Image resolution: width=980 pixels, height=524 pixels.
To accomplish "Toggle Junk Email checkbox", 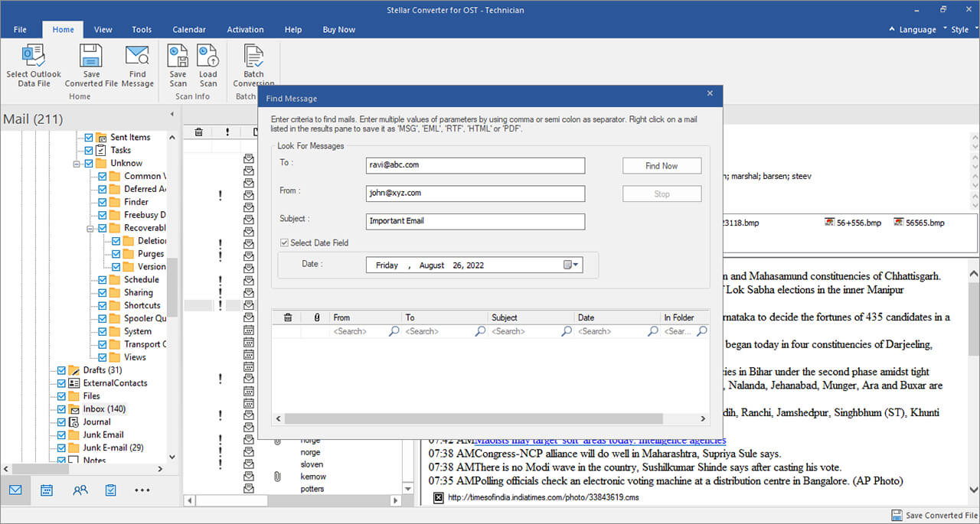I will point(62,435).
